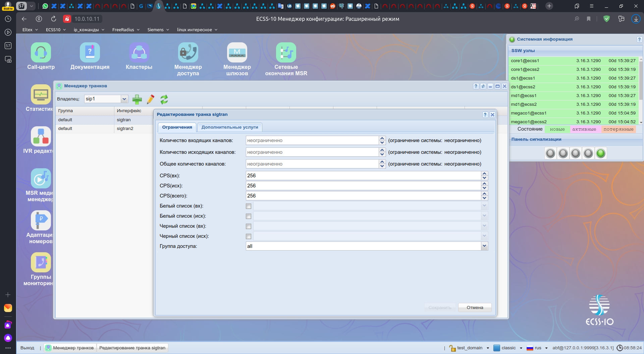Screen dimensions: 644x354
Task: Expand the Группа доступа dropdown
Action: click(484, 246)
